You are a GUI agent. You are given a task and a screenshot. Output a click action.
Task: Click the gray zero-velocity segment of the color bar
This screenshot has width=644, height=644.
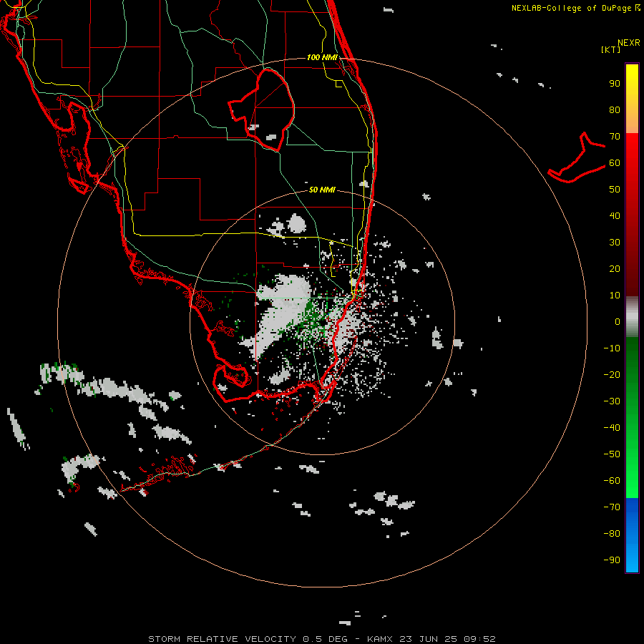(x=632, y=317)
